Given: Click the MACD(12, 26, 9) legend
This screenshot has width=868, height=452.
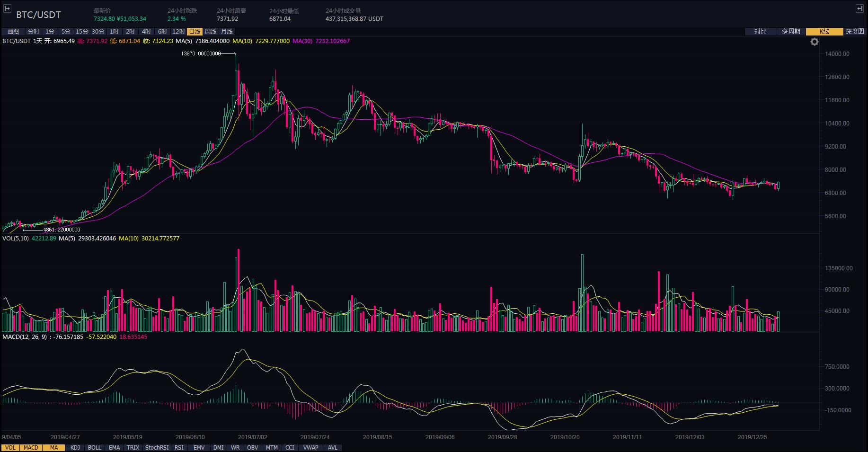Looking at the screenshot, I should [x=26, y=337].
